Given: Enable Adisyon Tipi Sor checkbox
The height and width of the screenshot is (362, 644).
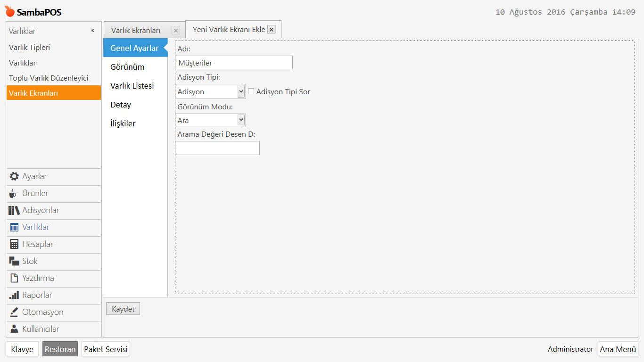Looking at the screenshot, I should click(x=251, y=91).
